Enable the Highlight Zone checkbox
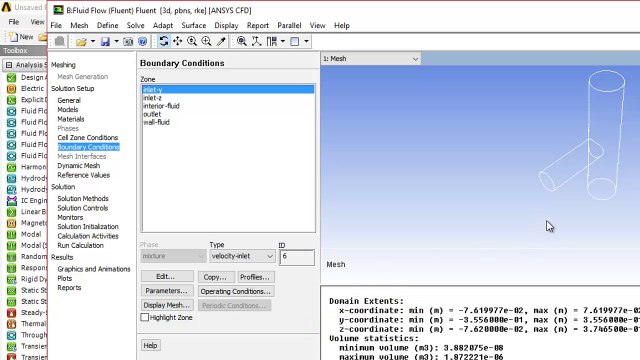 (144, 317)
